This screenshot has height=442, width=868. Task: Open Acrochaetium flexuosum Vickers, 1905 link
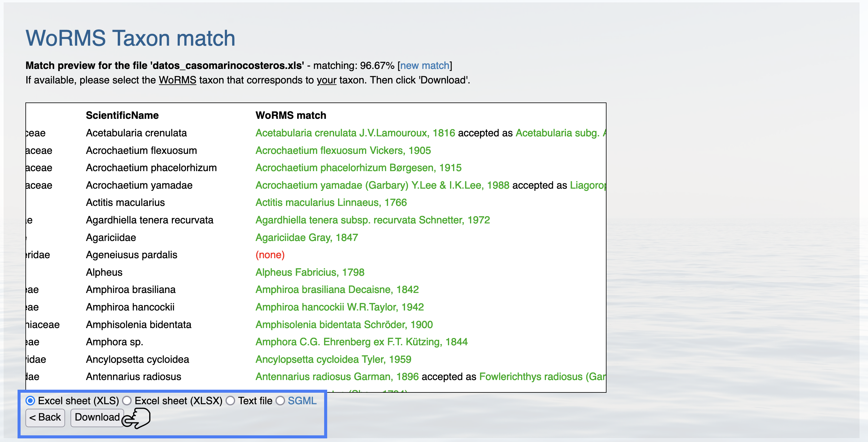(x=343, y=151)
